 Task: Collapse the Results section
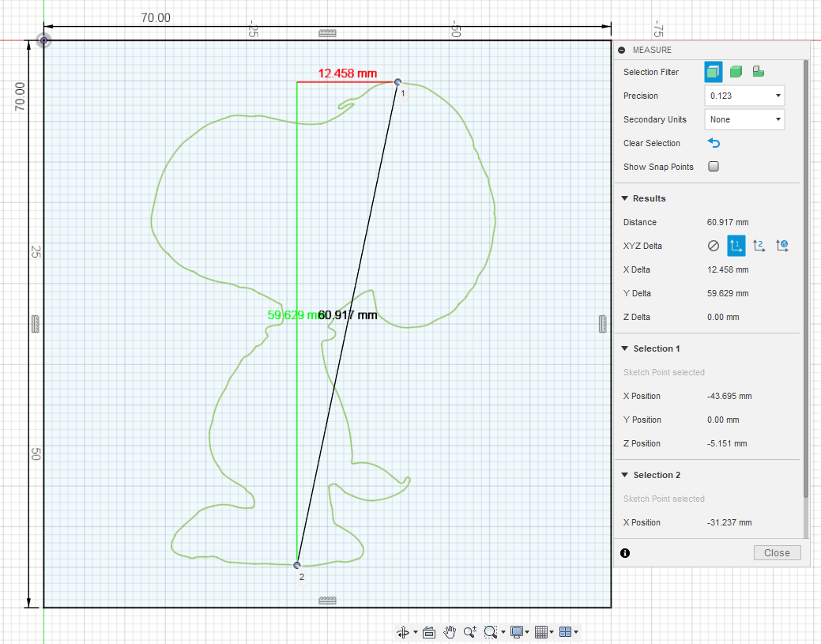(626, 198)
